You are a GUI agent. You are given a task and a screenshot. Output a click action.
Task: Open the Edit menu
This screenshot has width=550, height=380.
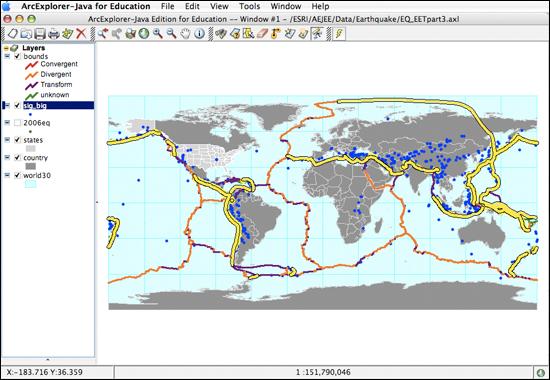click(x=192, y=6)
